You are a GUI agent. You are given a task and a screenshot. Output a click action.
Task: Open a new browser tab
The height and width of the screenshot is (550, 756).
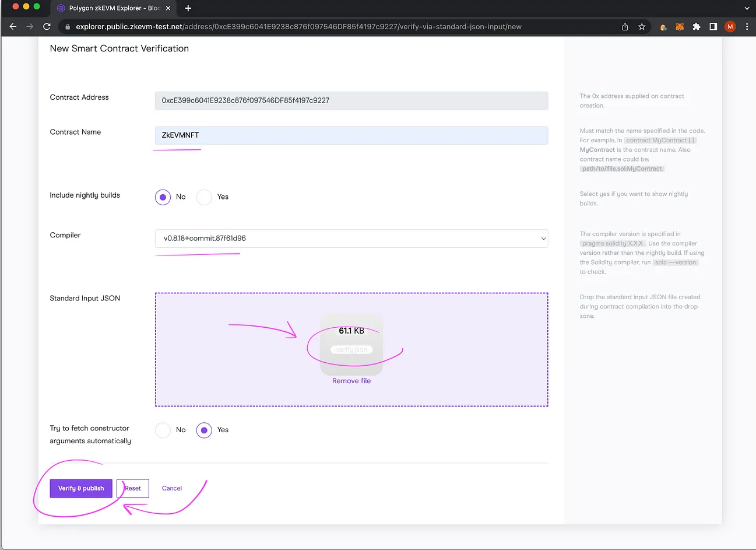[188, 8]
